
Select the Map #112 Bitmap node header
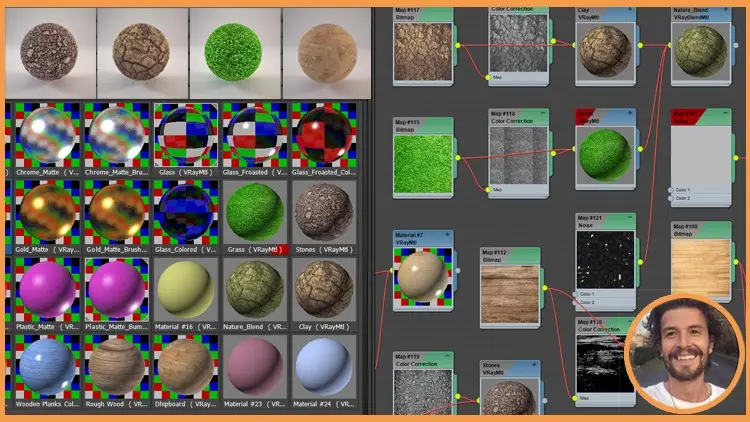pos(510,256)
